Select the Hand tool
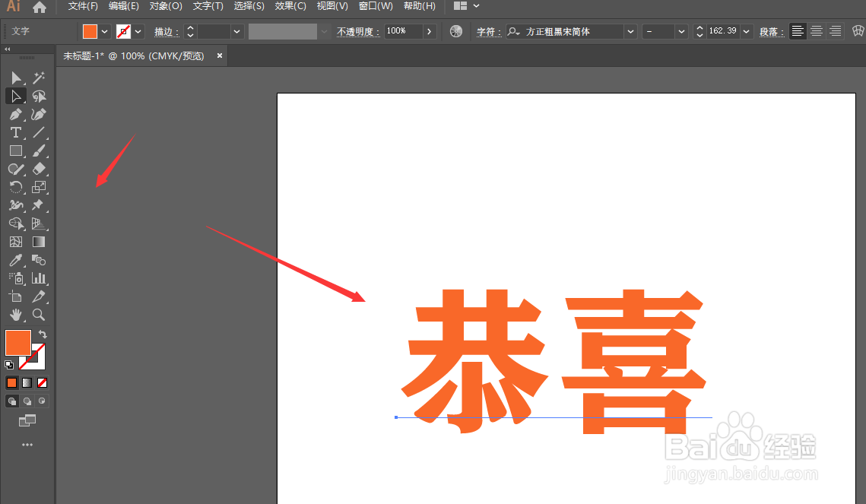The width and height of the screenshot is (866, 504). (x=16, y=315)
